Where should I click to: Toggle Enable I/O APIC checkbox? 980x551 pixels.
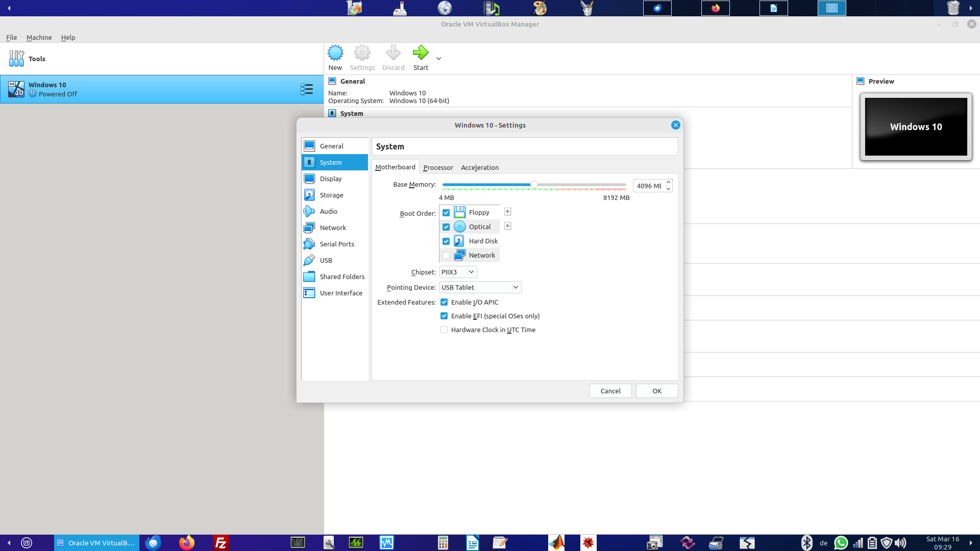point(444,302)
